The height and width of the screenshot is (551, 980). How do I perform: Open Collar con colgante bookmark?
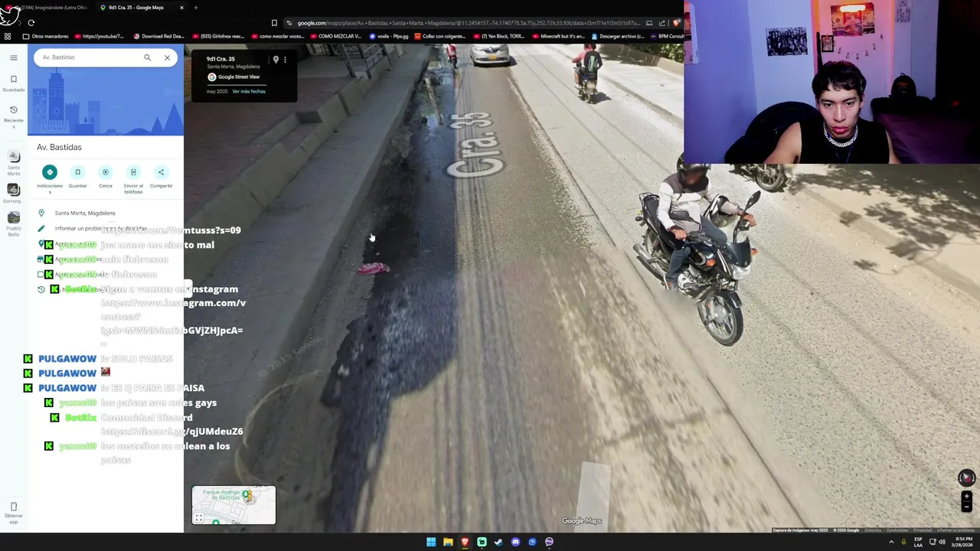440,36
